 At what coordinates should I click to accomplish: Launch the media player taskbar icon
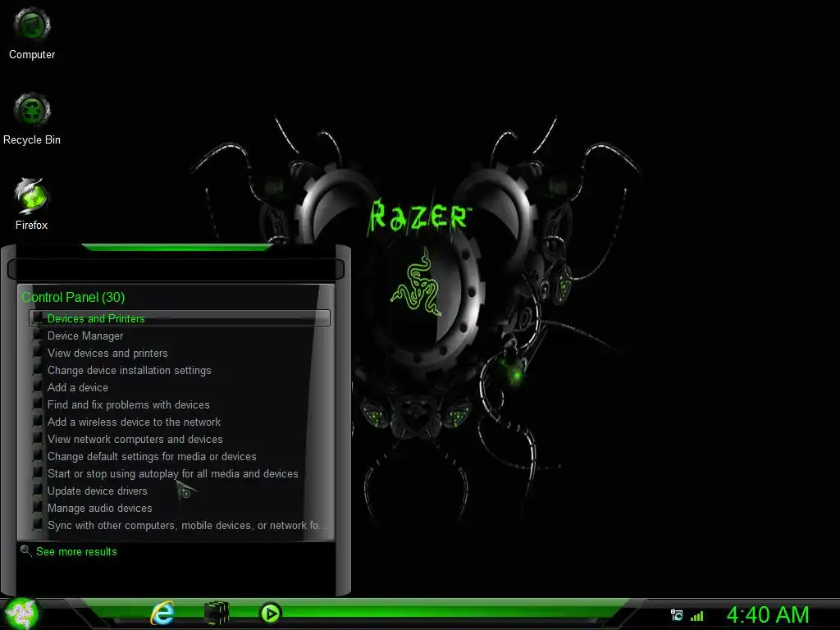pos(270,614)
